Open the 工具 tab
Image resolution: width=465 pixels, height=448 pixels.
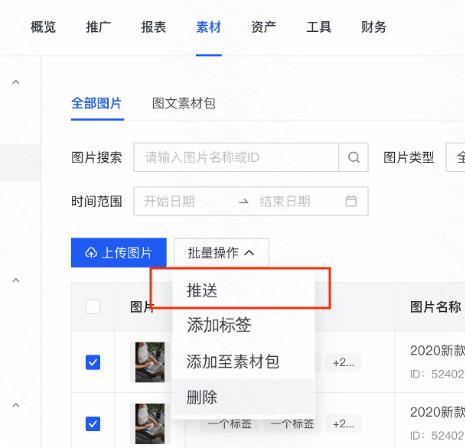point(319,27)
